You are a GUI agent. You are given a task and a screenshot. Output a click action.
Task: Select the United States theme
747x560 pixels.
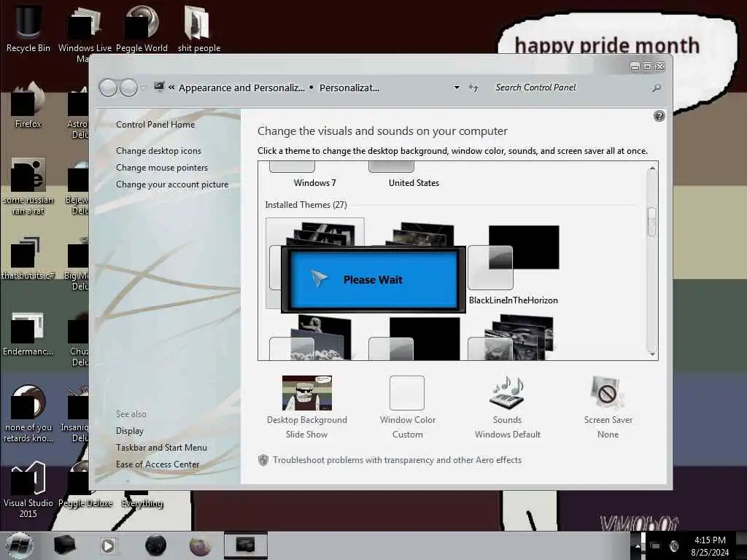click(414, 176)
